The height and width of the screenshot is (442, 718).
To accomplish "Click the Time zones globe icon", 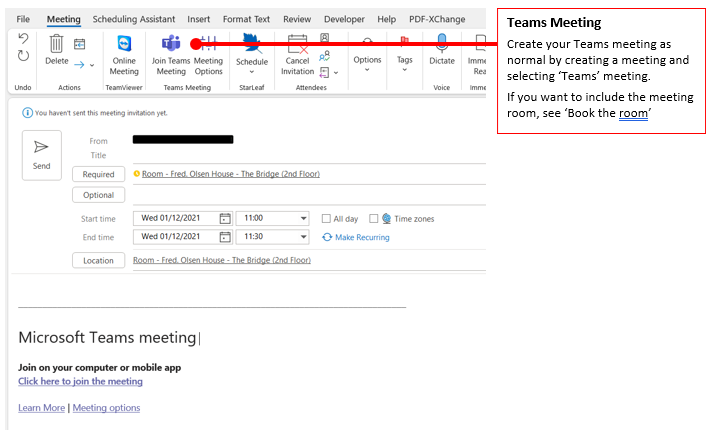I will (386, 218).
